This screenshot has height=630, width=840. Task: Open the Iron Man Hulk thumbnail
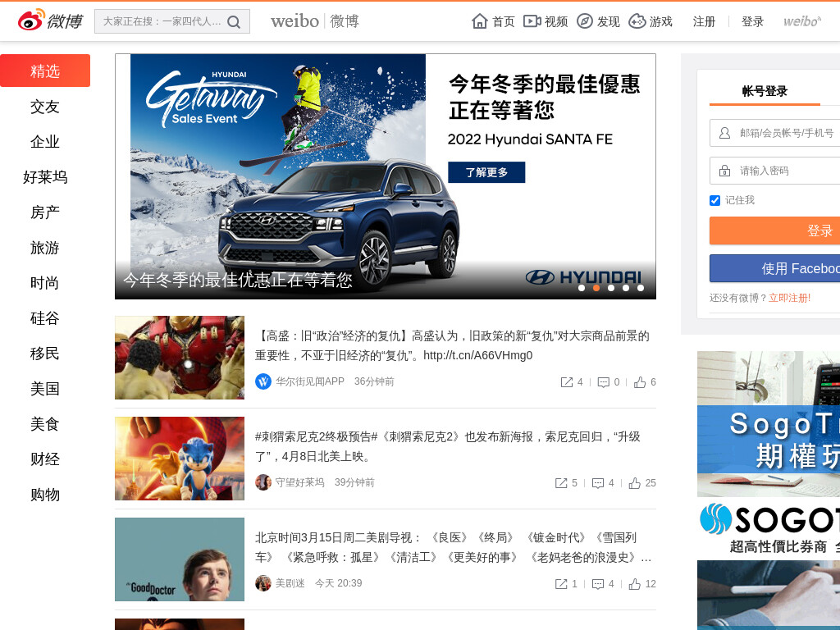point(180,358)
